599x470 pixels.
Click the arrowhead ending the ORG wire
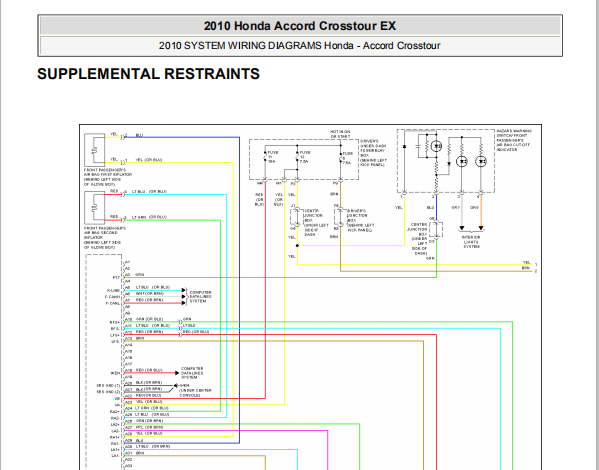[481, 228]
